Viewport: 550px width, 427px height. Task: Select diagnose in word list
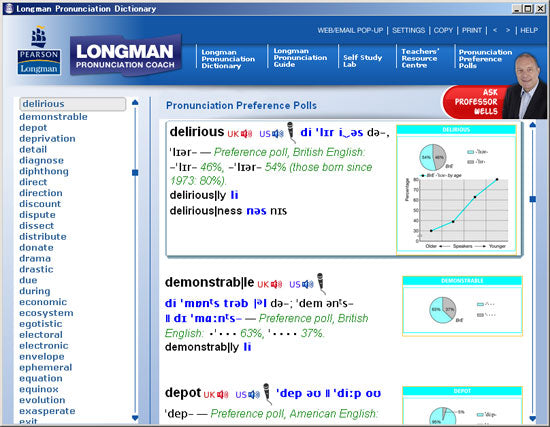click(x=41, y=160)
